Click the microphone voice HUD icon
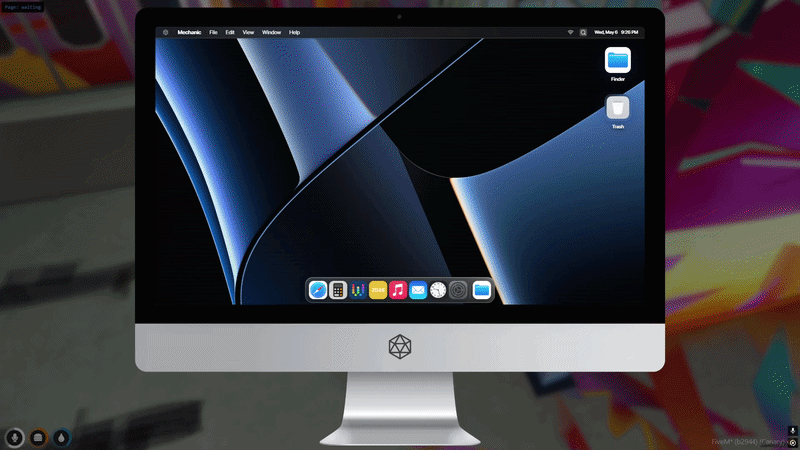Screen dimensions: 800x450 (x=14, y=438)
